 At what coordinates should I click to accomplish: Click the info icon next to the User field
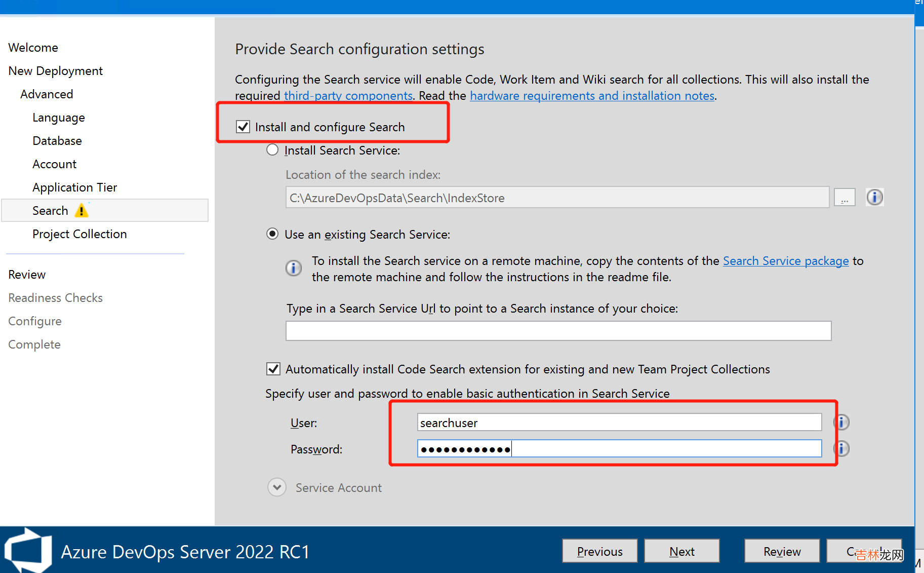842,422
